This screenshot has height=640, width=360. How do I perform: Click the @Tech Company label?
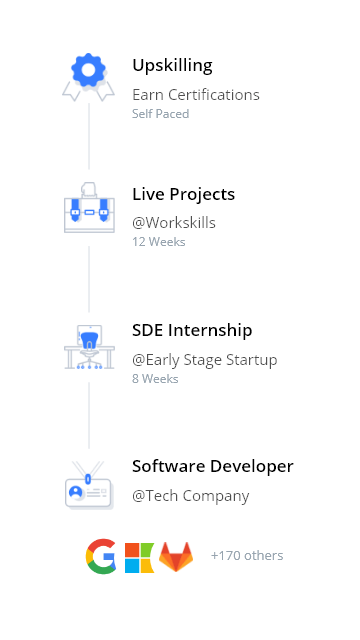pyautogui.click(x=191, y=496)
